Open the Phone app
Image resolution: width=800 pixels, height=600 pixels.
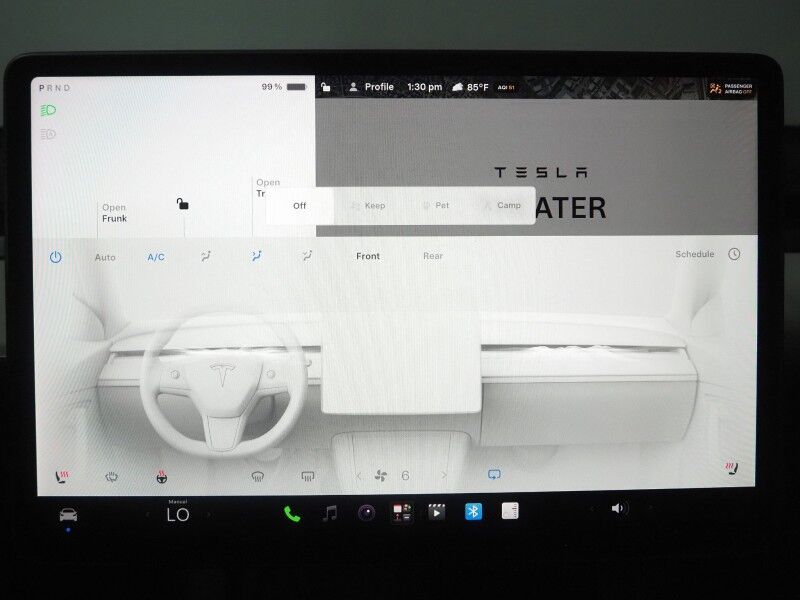pos(292,514)
